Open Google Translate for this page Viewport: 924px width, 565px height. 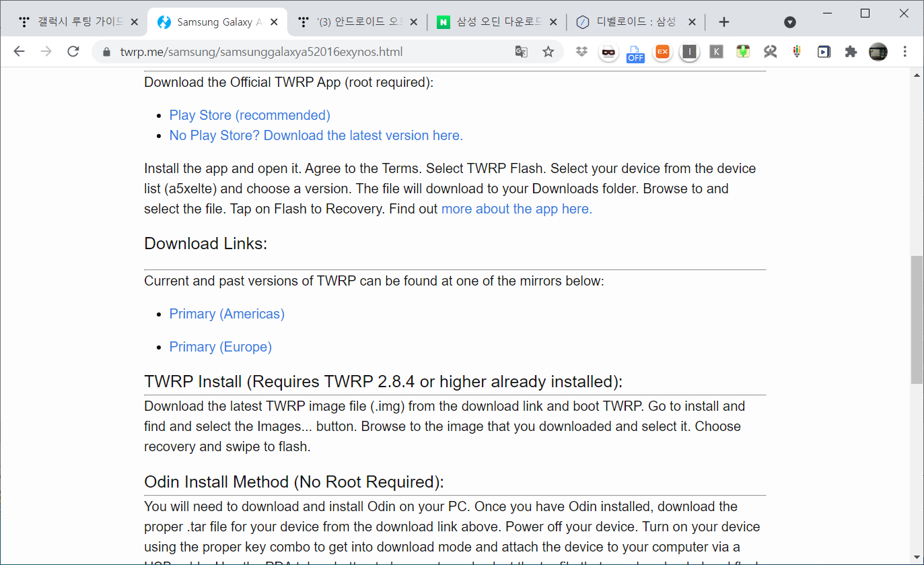click(x=521, y=52)
